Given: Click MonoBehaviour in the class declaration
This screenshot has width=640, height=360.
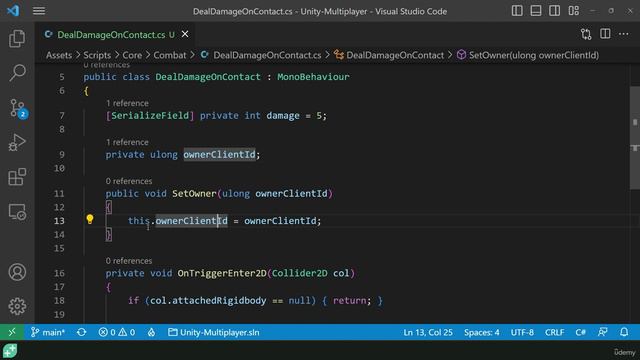Looking at the screenshot, I should [x=313, y=77].
